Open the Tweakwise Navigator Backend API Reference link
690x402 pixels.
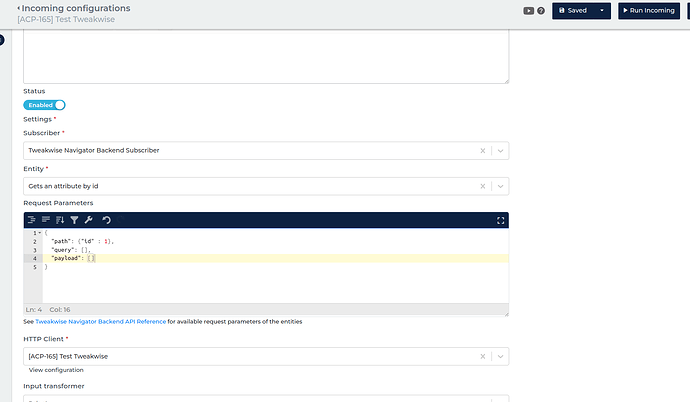(x=100, y=322)
